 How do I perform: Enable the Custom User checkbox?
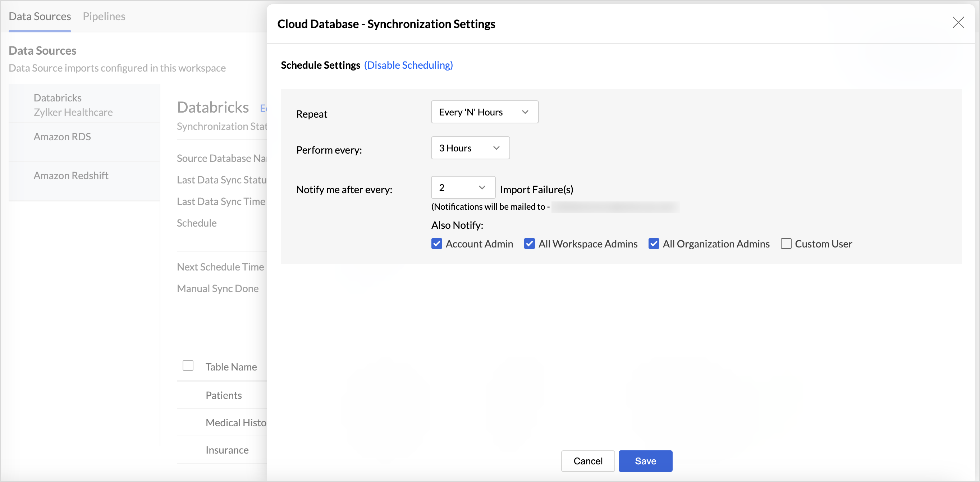pyautogui.click(x=786, y=244)
